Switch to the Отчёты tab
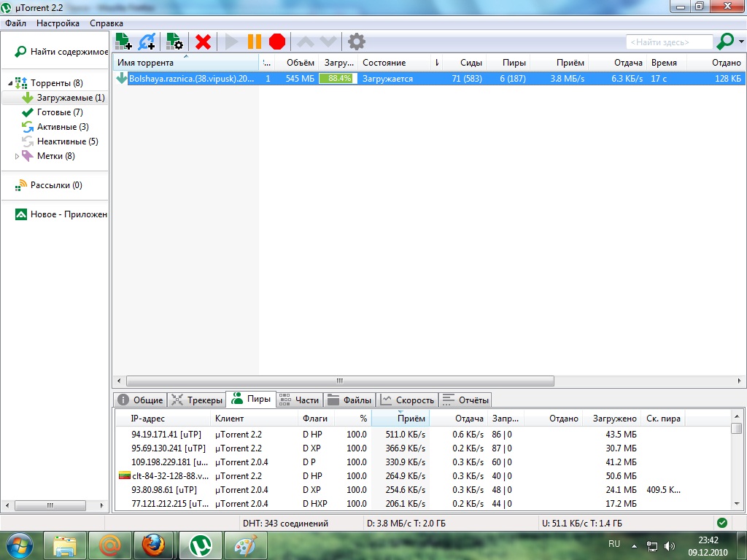747x560 pixels. point(465,400)
